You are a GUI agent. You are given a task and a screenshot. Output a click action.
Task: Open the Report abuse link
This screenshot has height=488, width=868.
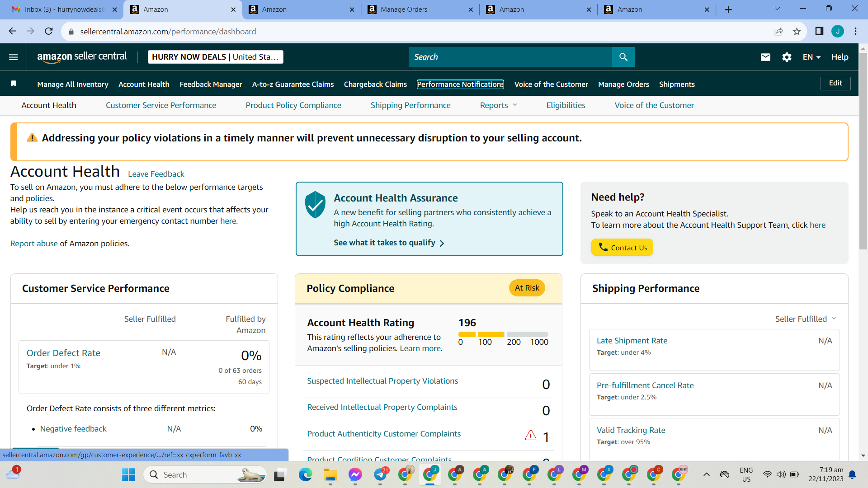pos(34,244)
